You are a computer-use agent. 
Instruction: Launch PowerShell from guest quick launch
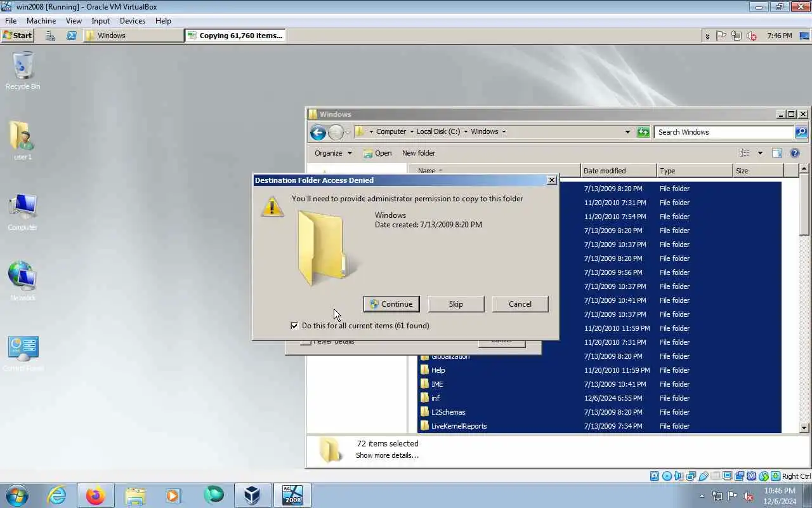point(72,36)
